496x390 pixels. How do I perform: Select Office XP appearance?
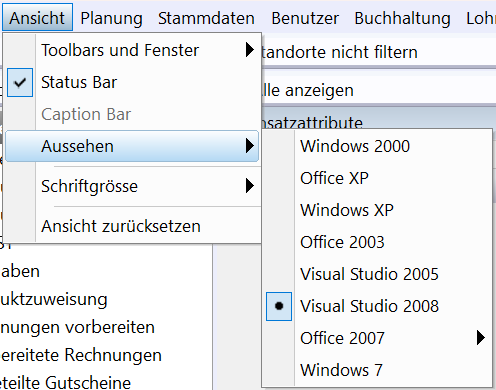click(x=377, y=178)
